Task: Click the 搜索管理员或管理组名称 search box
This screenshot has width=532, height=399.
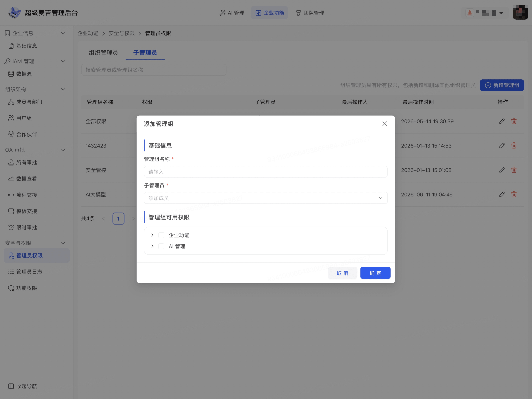Action: (154, 70)
